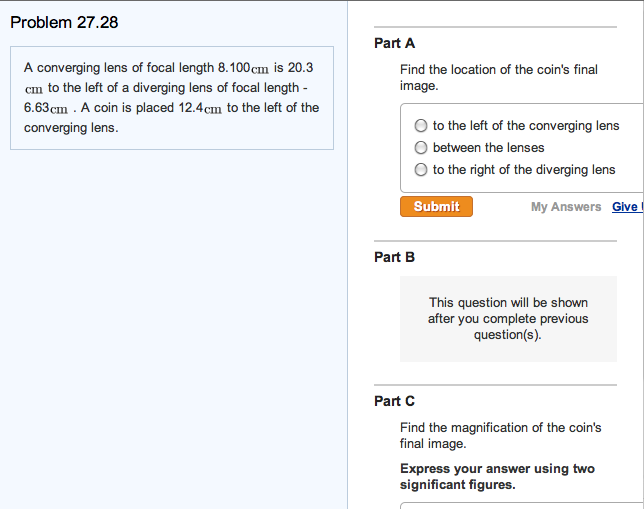Click 'Find the magnification of the coin's final image' text
644x509 pixels.
pos(500,435)
